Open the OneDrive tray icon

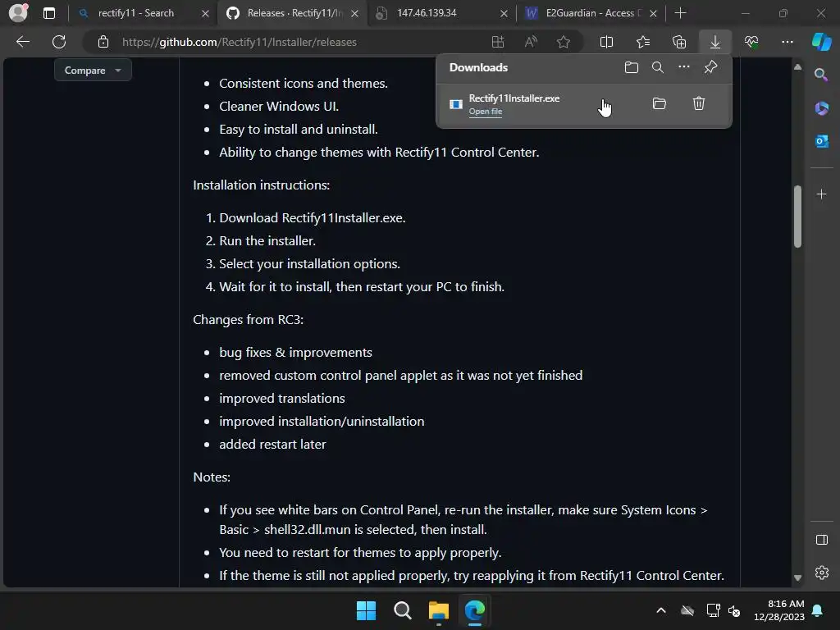pos(687,610)
